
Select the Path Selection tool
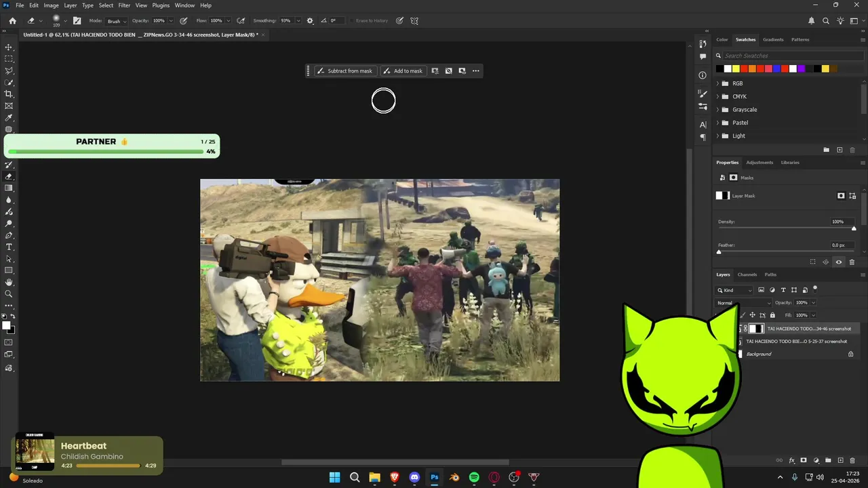[9, 259]
